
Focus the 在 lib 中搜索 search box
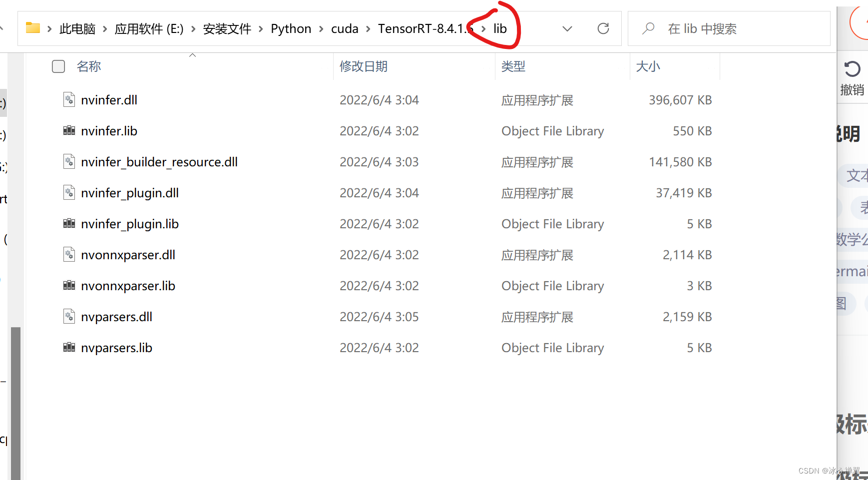(729, 28)
